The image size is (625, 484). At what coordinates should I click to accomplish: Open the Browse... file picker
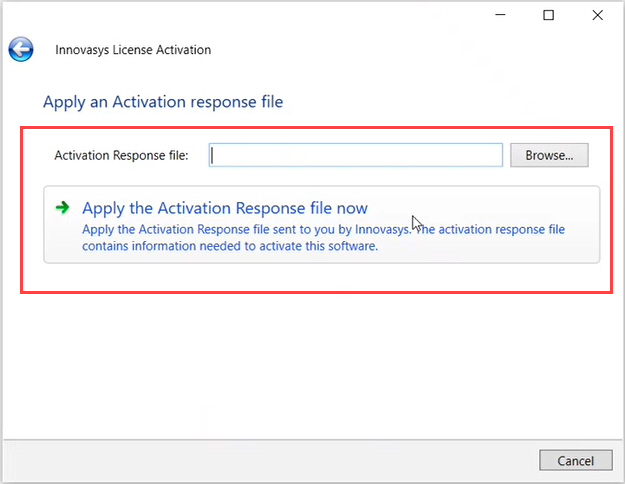549,155
